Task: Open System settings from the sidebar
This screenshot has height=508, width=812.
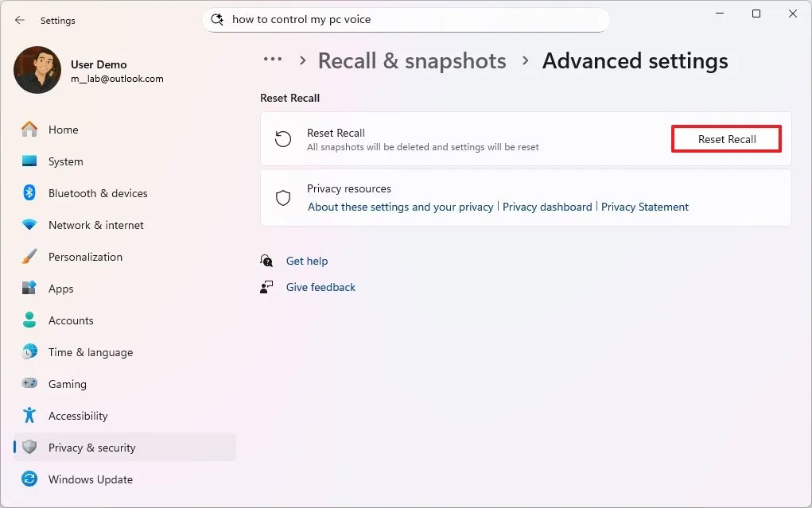Action: 64,161
